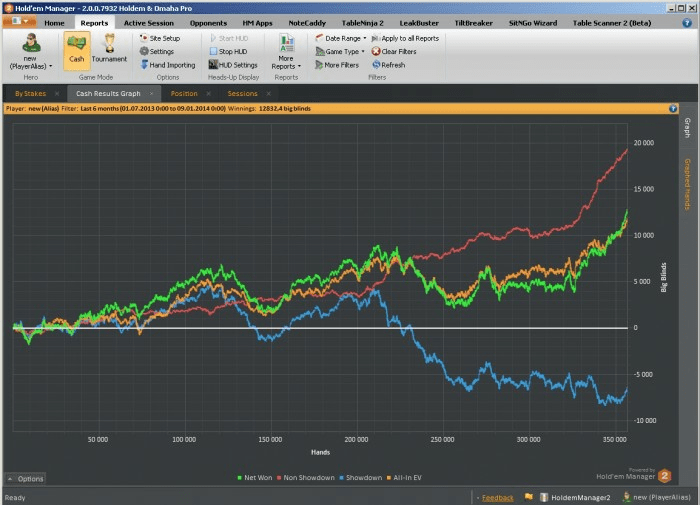
Task: Switch to the By Stakes report tab
Action: click(x=30, y=93)
